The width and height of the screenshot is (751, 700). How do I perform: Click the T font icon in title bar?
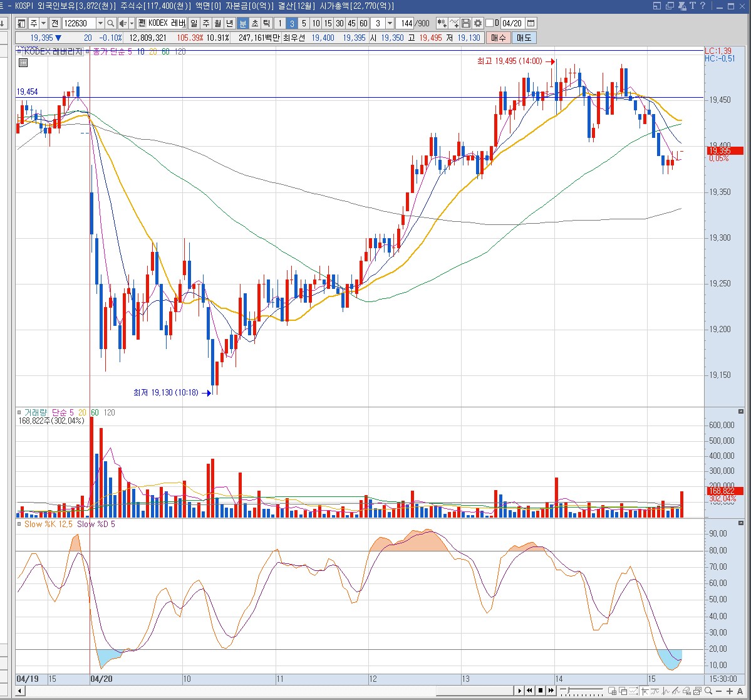tap(693, 6)
